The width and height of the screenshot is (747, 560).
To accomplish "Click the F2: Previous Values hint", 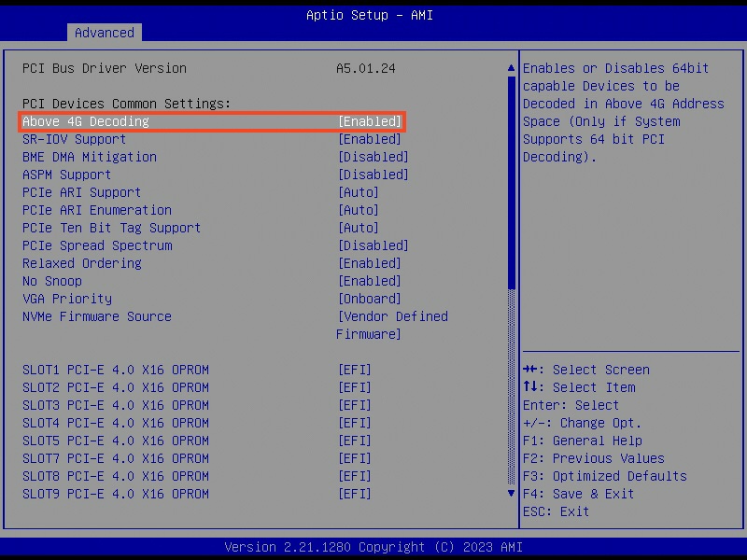I will point(594,458).
